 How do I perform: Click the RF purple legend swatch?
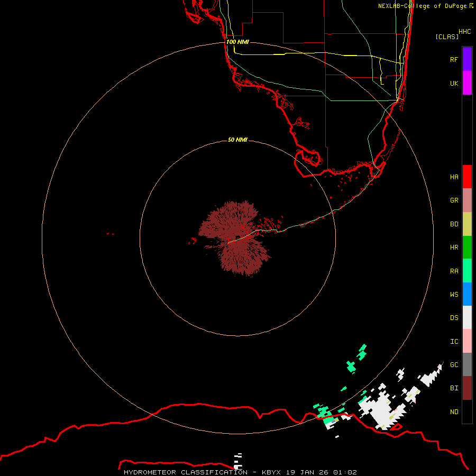pyautogui.click(x=467, y=59)
